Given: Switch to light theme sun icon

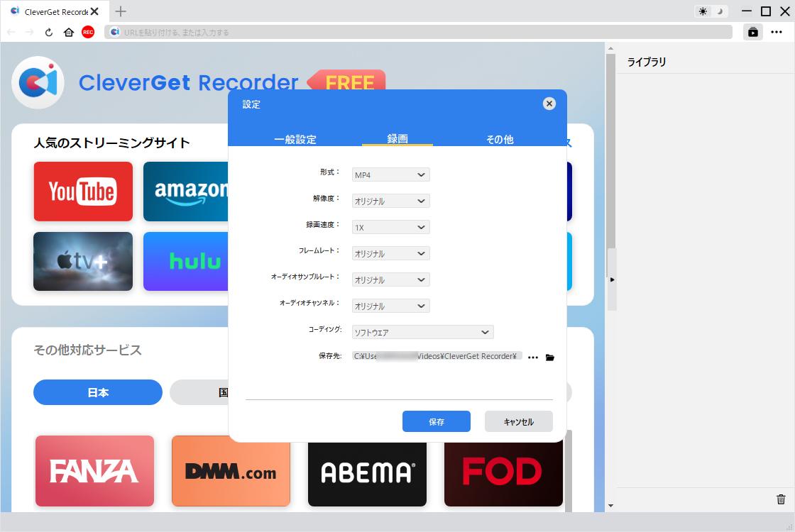Looking at the screenshot, I should [x=703, y=11].
